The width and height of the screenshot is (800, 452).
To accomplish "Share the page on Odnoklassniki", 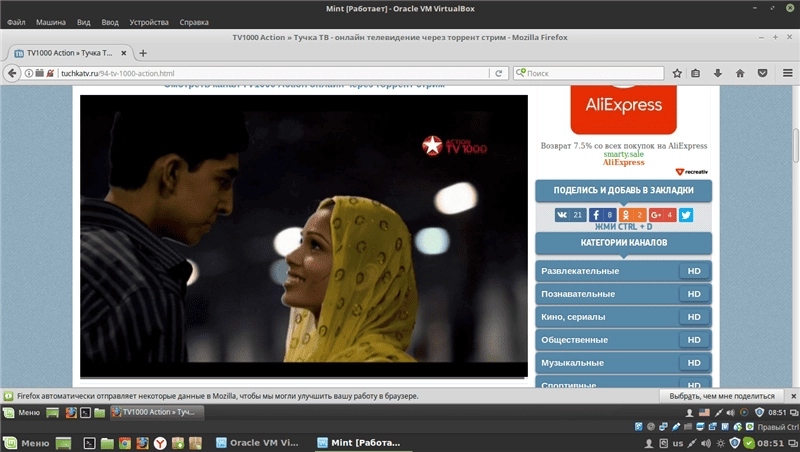I will [633, 215].
